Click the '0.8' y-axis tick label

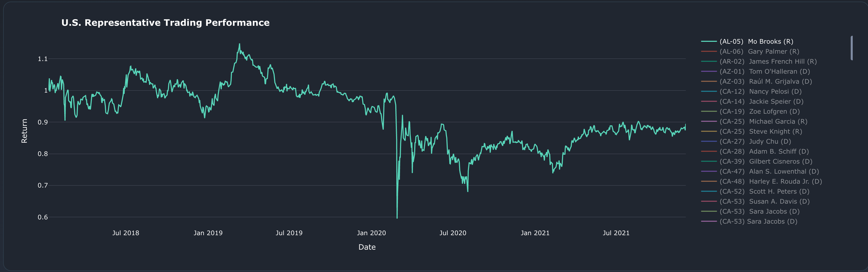[x=43, y=154]
